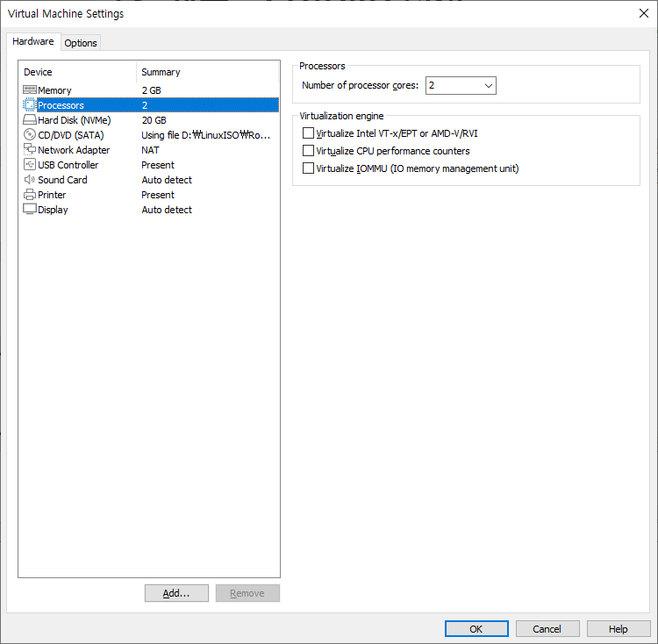Click the Add... button
This screenshot has height=644, width=658.
(x=176, y=593)
